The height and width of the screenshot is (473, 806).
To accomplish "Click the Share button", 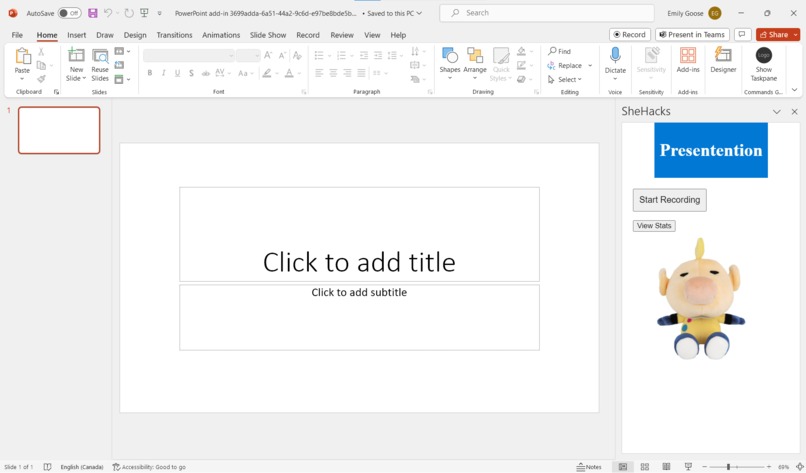I will click(x=774, y=34).
